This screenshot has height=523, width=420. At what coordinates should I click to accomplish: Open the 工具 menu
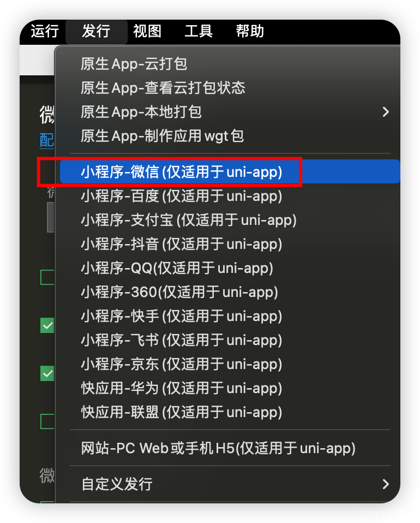click(x=199, y=31)
